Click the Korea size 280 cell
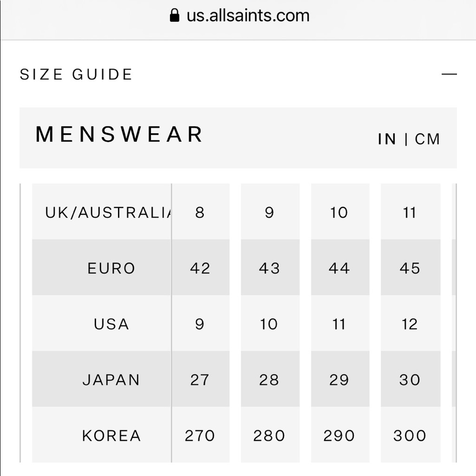Viewport: 476px width, 476px height. coord(269,436)
